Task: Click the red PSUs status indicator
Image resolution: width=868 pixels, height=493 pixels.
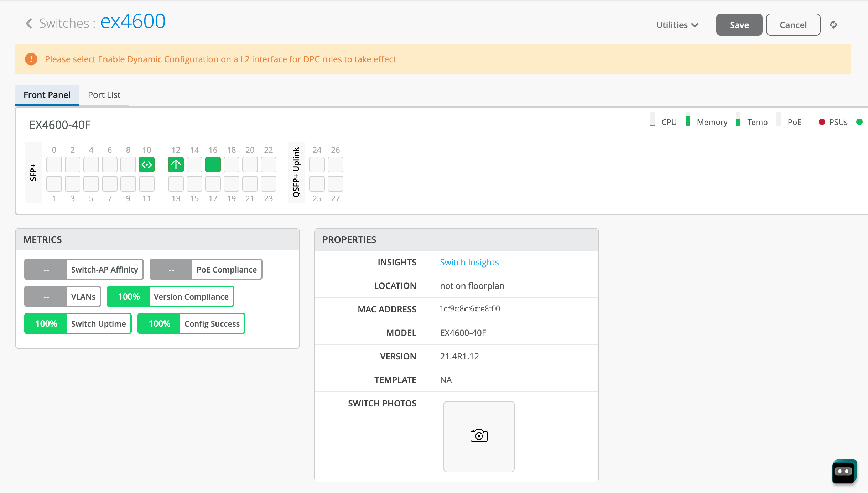Action: 822,122
